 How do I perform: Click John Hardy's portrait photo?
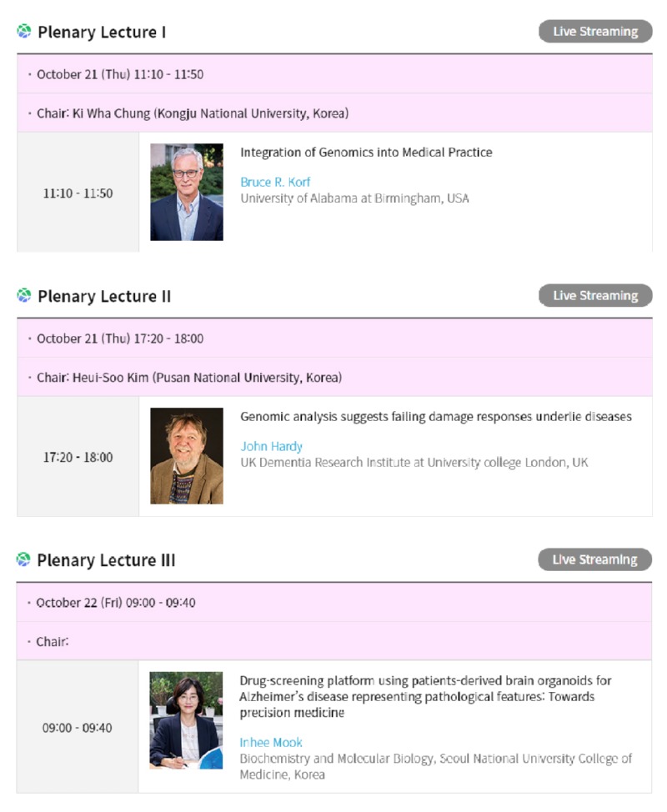pos(187,456)
